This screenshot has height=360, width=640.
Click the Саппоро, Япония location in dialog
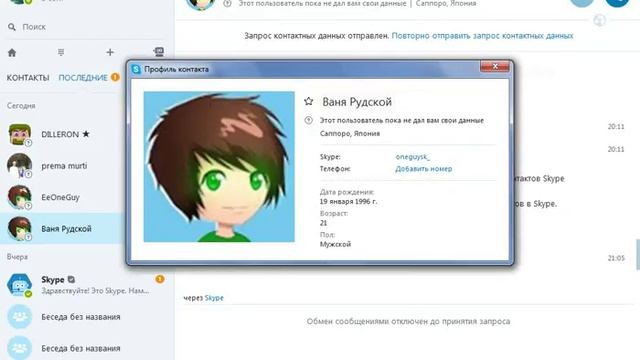click(350, 133)
